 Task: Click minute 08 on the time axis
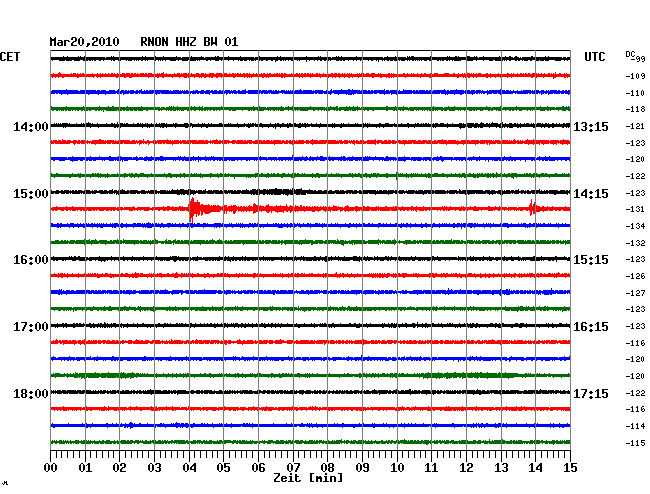coord(327,468)
